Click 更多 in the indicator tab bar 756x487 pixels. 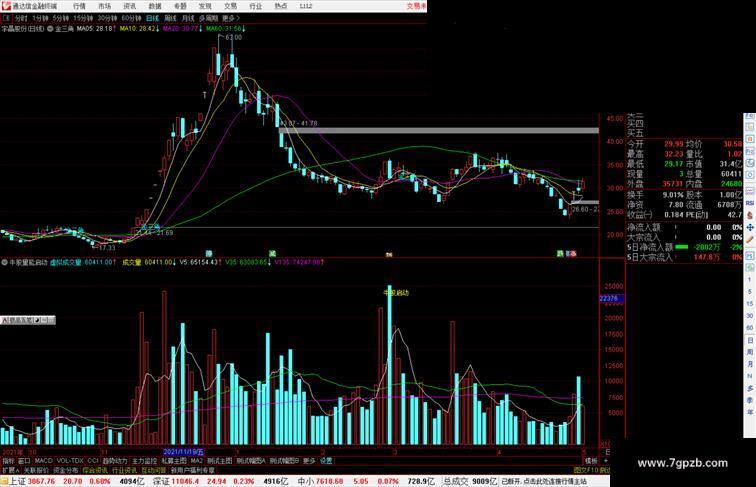point(309,461)
